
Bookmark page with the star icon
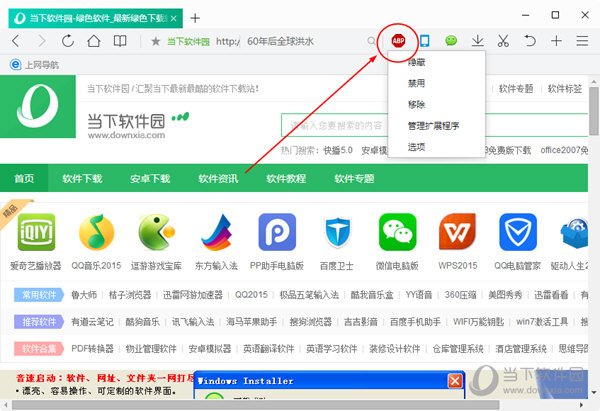(x=155, y=41)
